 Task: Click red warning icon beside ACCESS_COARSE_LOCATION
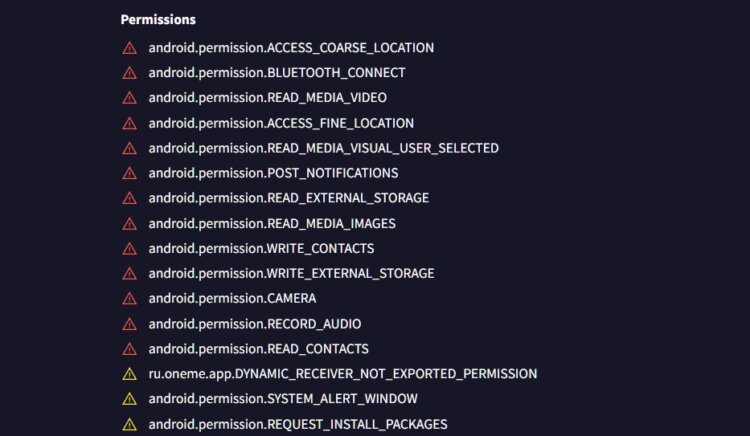tap(129, 48)
